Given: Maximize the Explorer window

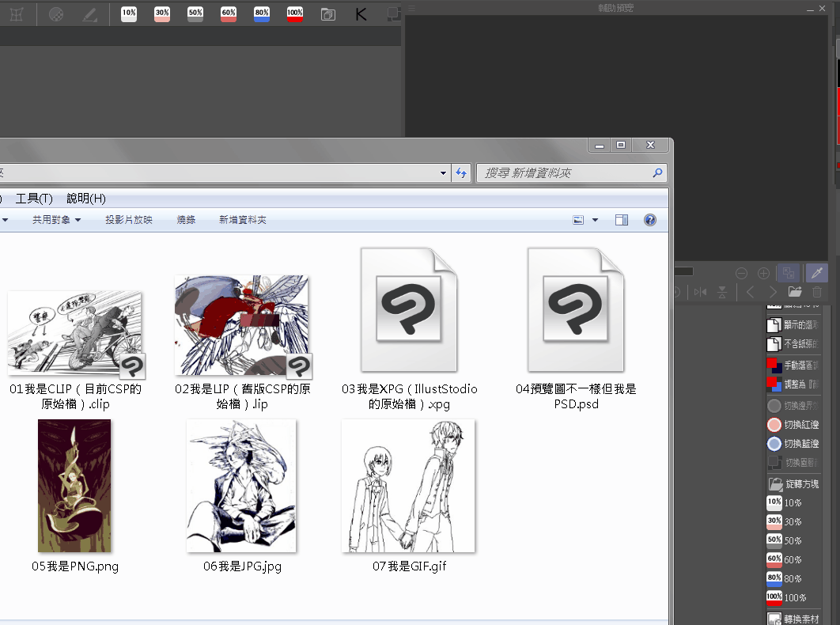Looking at the screenshot, I should [x=621, y=145].
